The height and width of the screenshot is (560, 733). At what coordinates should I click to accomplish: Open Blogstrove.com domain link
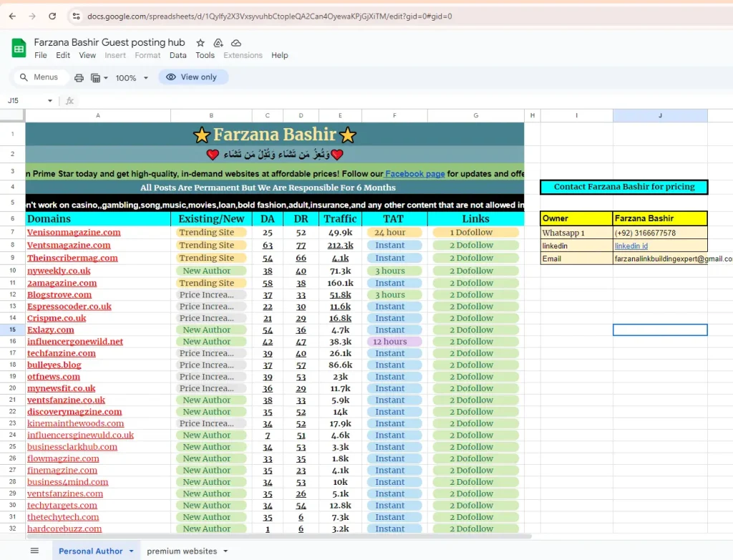click(59, 295)
